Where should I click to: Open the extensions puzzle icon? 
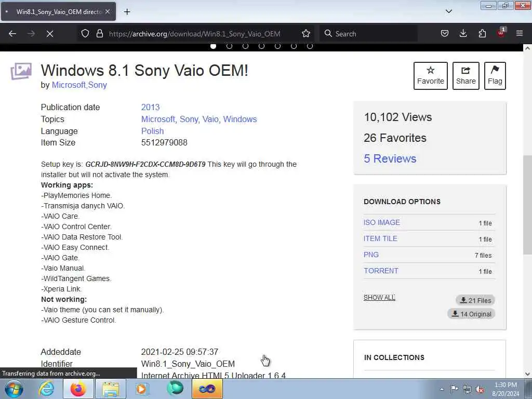482,33
